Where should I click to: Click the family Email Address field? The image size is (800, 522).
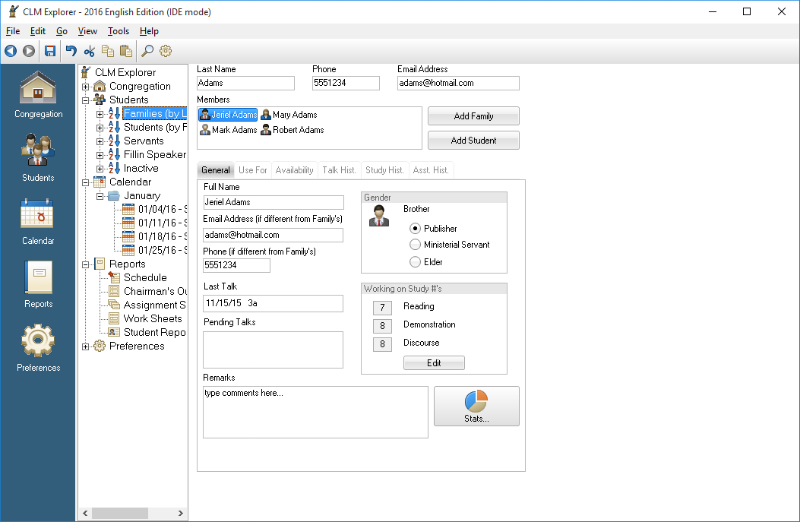[458, 83]
